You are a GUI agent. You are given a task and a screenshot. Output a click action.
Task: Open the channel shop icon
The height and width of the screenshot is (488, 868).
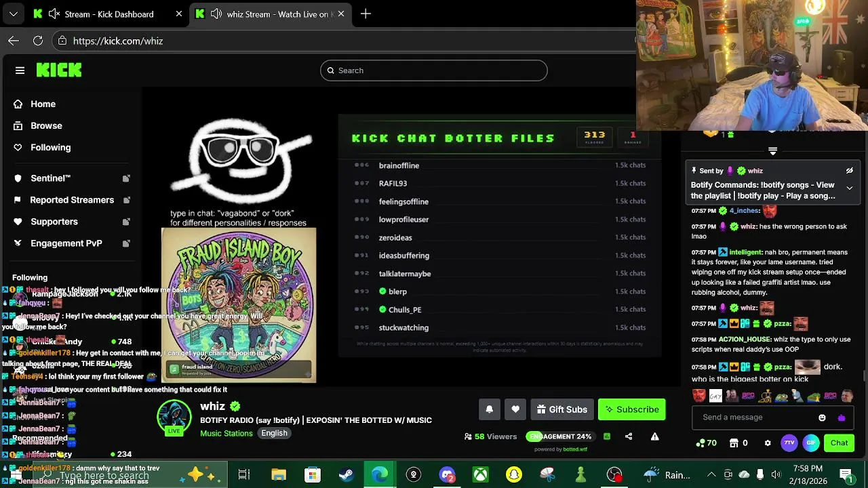click(x=734, y=443)
